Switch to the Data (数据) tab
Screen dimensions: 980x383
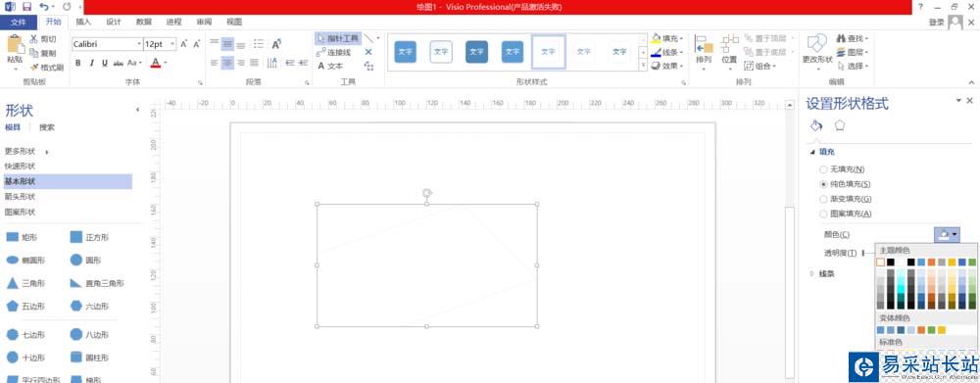click(x=144, y=22)
